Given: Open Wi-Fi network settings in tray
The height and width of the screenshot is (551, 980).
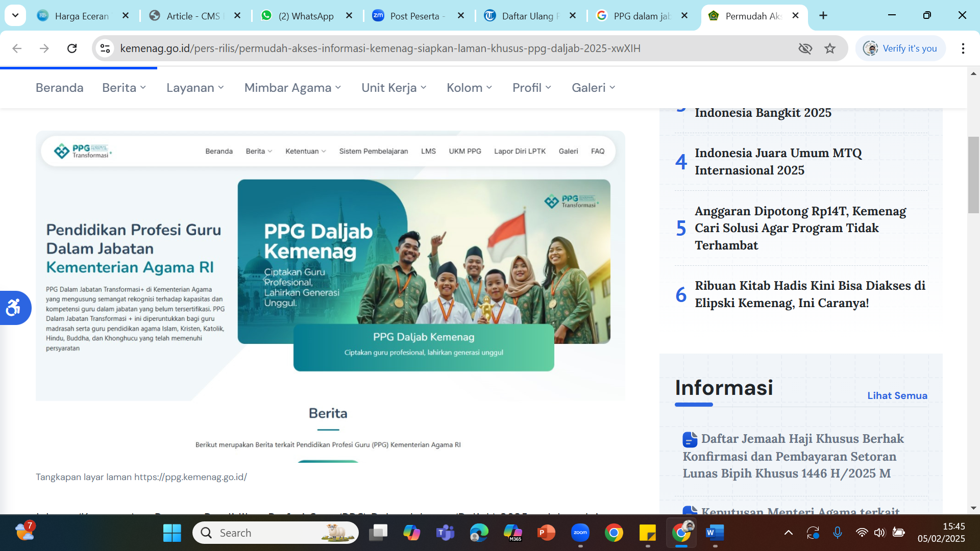Looking at the screenshot, I should 862,533.
